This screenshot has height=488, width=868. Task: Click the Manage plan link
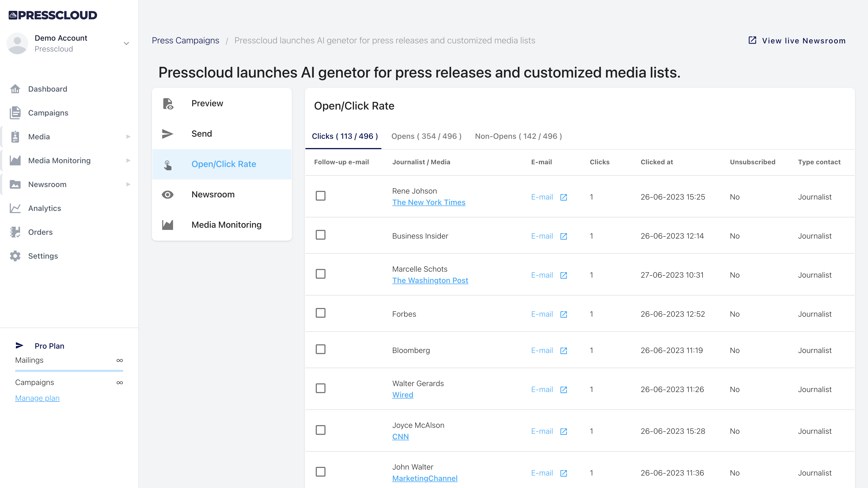37,398
